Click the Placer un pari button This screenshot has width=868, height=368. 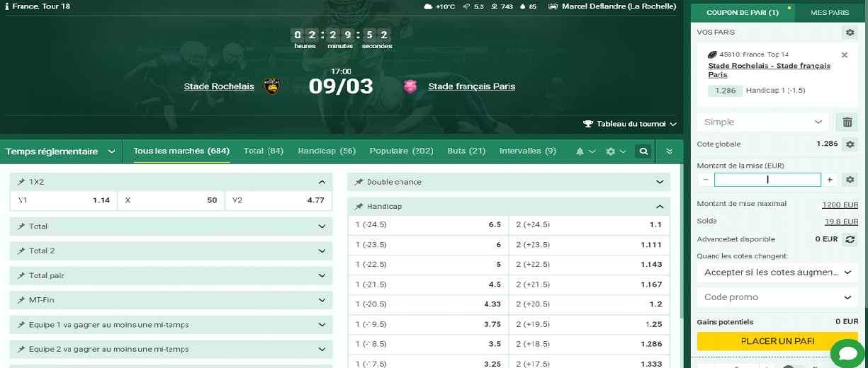(777, 341)
